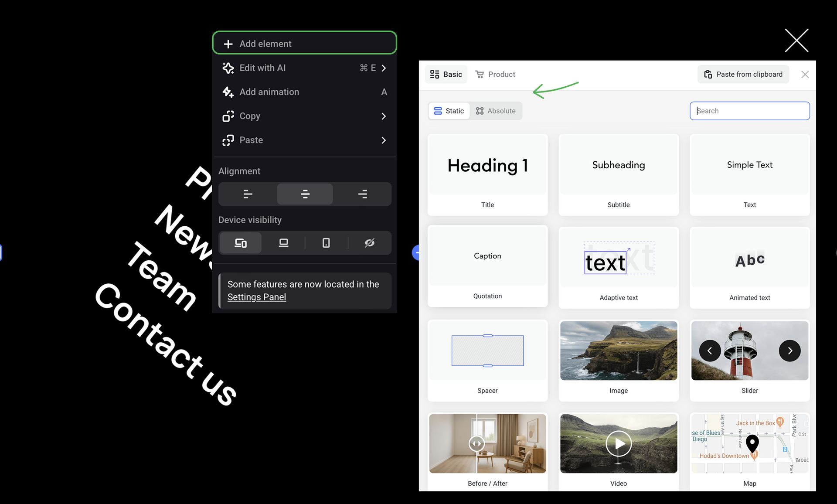
Task: Switch to the Product tab
Action: (x=495, y=74)
